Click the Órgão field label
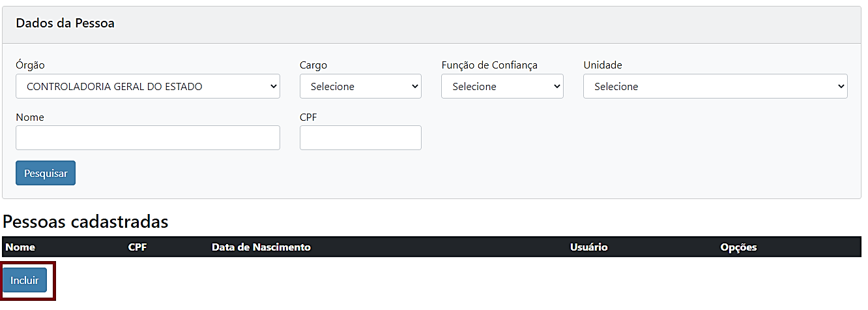 tap(31, 65)
